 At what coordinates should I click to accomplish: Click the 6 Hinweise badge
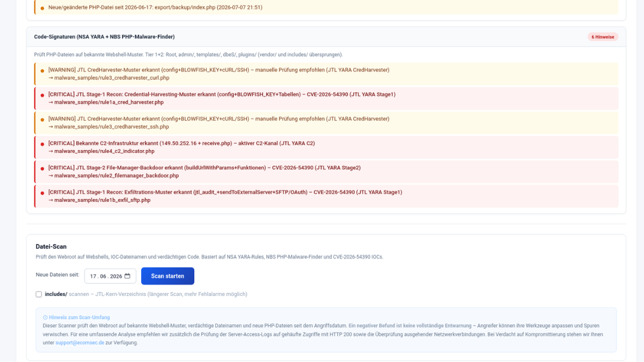click(603, 37)
